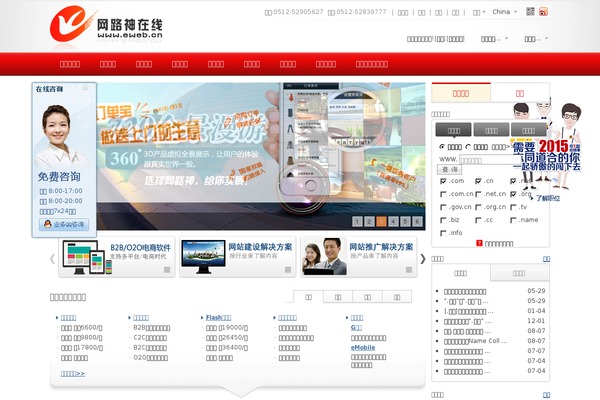
Task: Open the item starting with O2O in the product list
Action: [150, 358]
